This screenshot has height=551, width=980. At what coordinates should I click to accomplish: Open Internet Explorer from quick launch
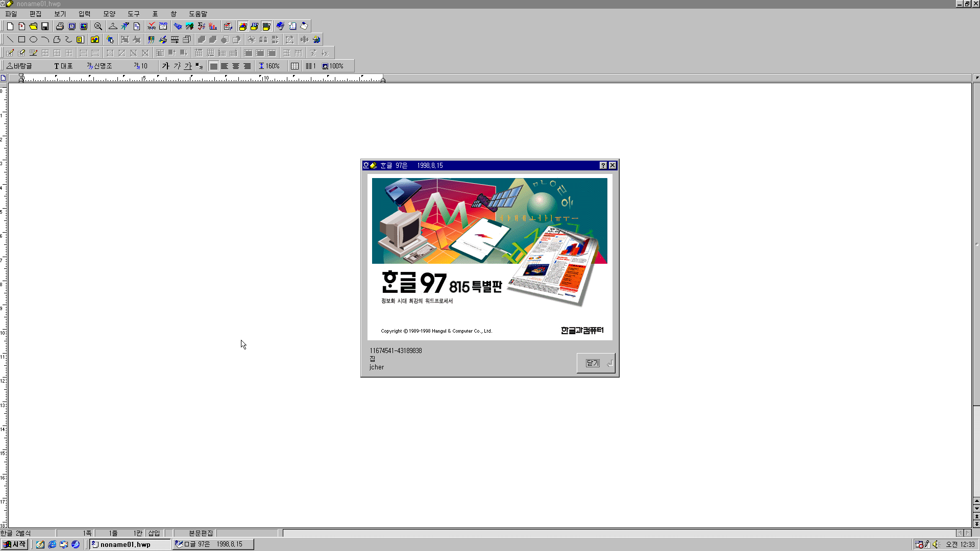pyautogui.click(x=52, y=544)
